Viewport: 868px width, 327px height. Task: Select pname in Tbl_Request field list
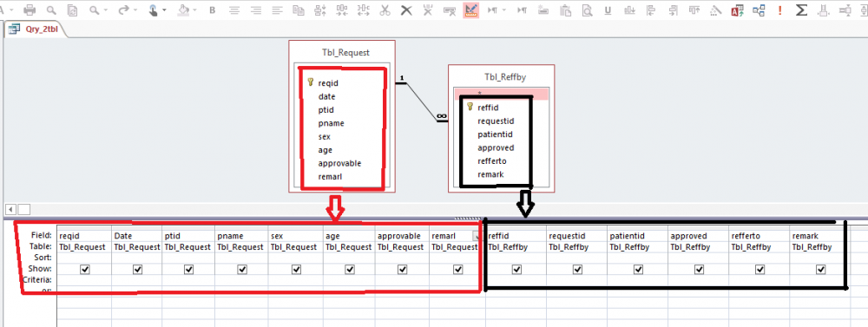pyautogui.click(x=331, y=123)
